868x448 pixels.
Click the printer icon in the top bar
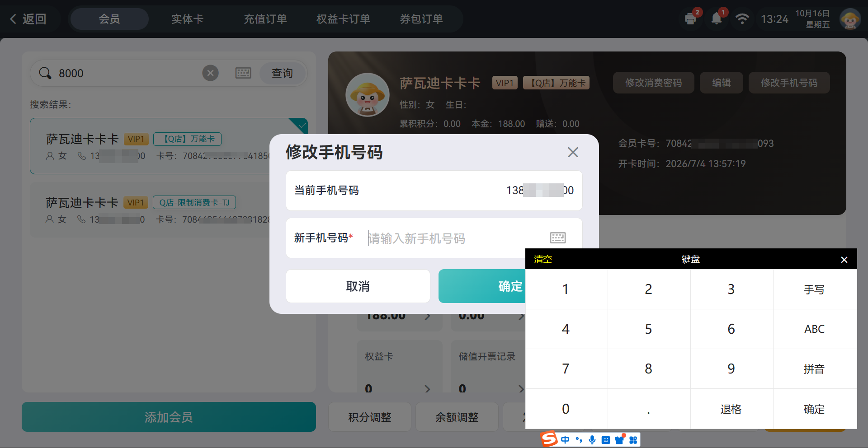[690, 19]
